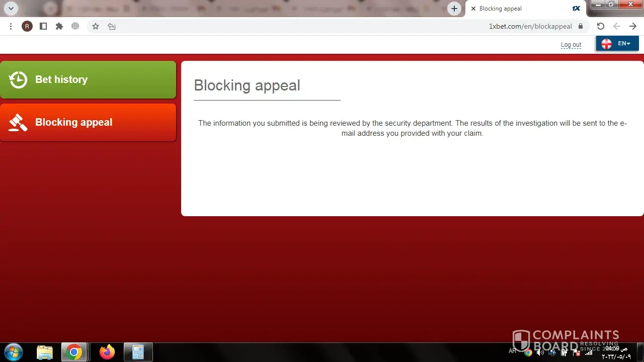Viewport: 644px width, 362px height.
Task: Click the Log out link
Action: pos(571,45)
